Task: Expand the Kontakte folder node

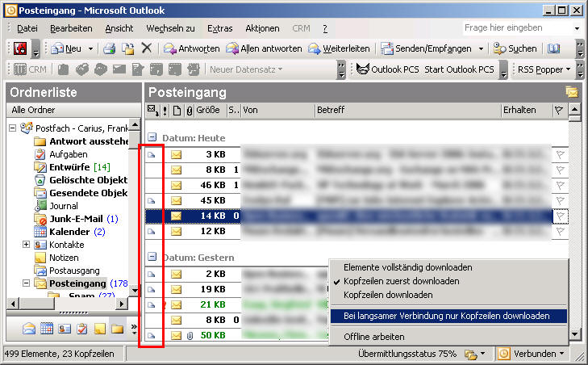Action: [26, 245]
